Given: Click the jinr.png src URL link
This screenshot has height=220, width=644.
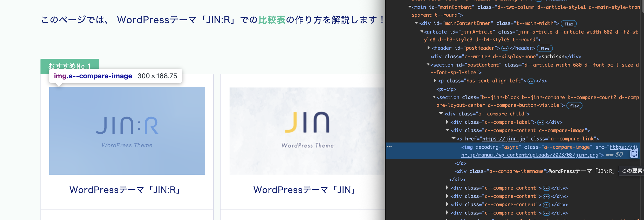Looking at the screenshot, I should point(529,155).
